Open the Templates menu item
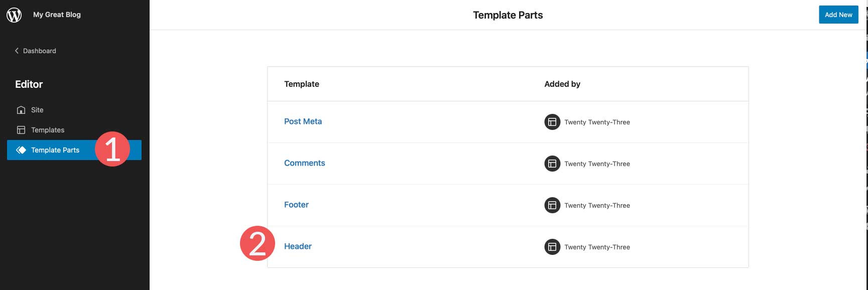This screenshot has width=868, height=290. click(x=48, y=130)
